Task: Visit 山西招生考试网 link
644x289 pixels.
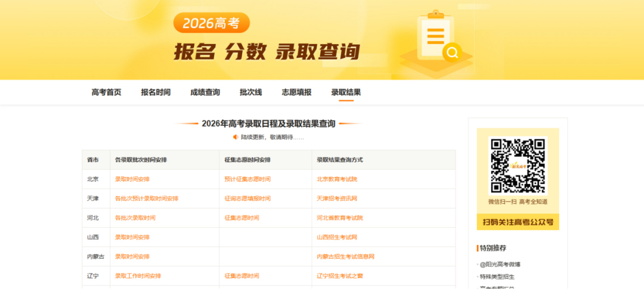Action: [x=337, y=237]
